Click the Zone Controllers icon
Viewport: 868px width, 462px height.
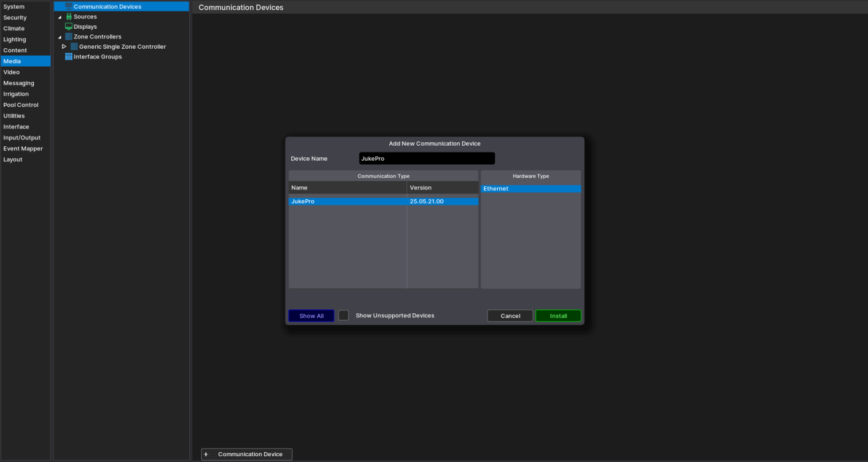69,37
